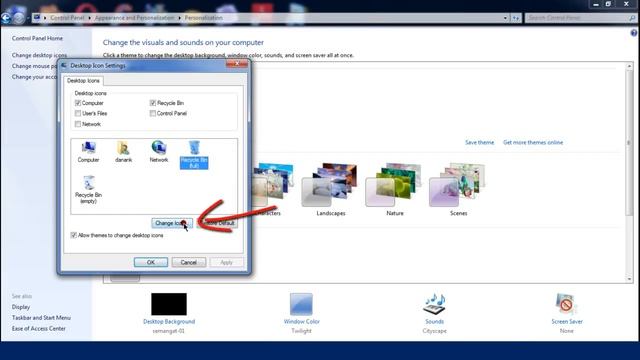Viewport: 640px width, 360px height.
Task: Select the Desktop Icons tab
Action: (x=83, y=80)
